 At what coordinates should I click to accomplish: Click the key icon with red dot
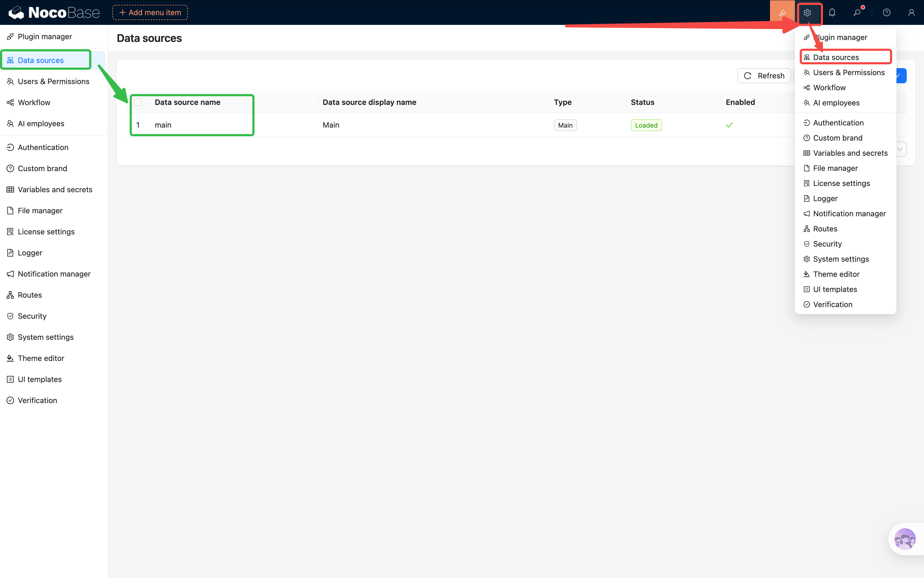pos(857,13)
